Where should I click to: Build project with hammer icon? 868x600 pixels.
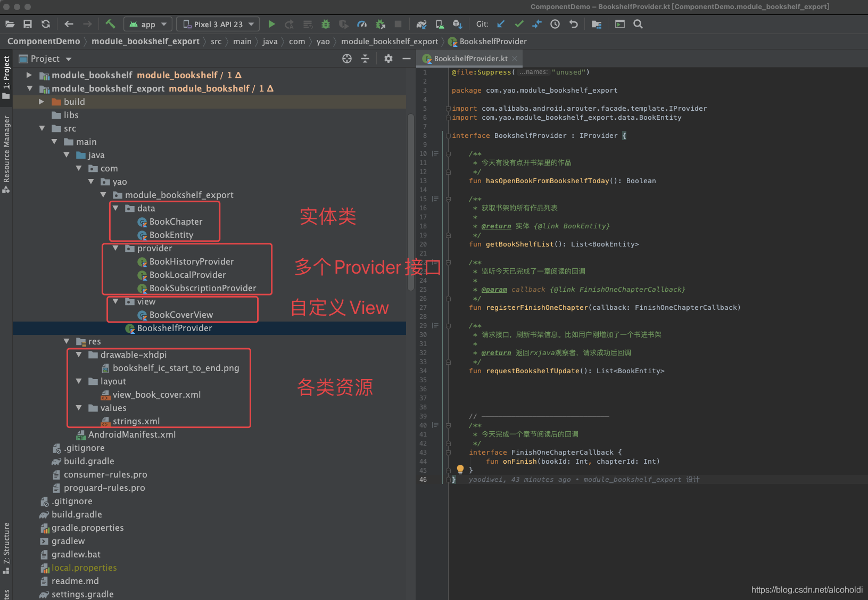click(110, 24)
